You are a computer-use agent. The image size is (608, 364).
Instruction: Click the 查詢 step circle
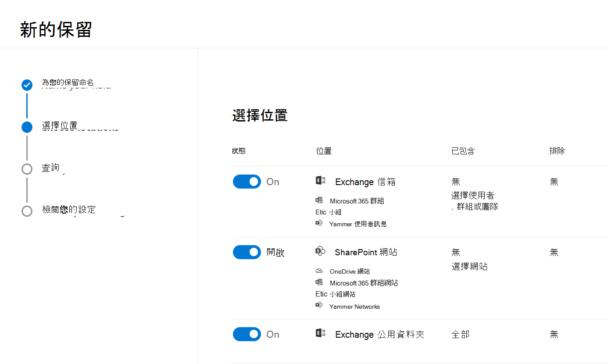[27, 169]
